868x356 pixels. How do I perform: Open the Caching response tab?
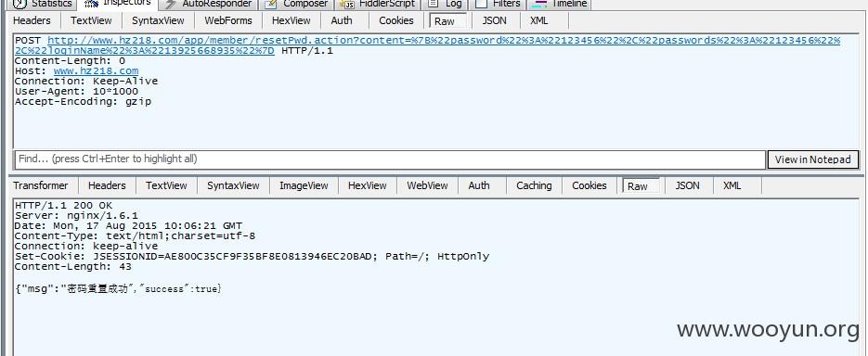(534, 185)
